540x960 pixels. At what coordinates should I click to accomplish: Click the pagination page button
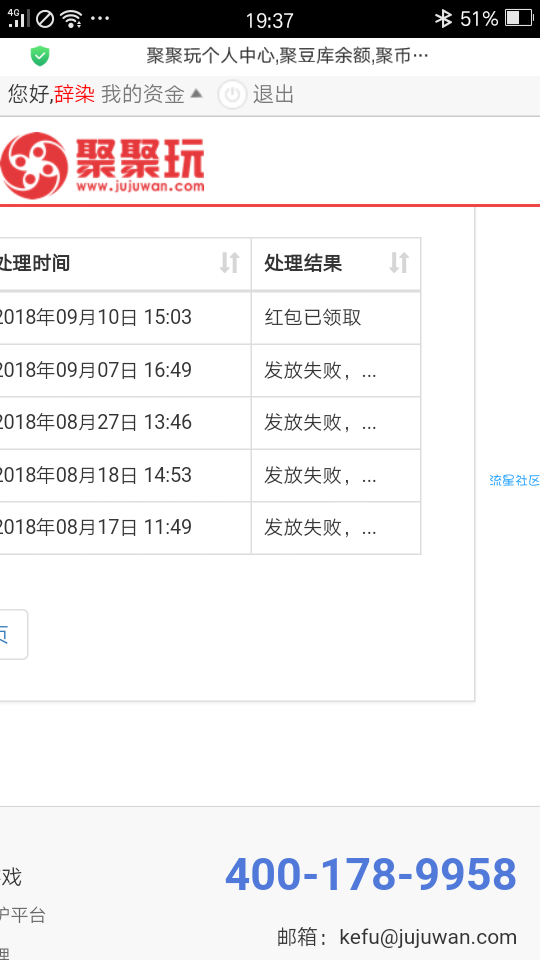pyautogui.click(x=11, y=634)
